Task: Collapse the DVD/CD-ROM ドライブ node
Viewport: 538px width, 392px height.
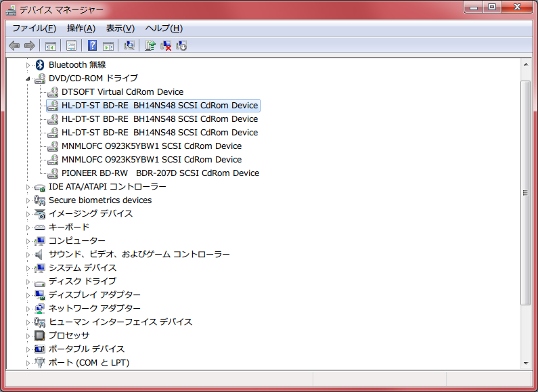Action: (28, 79)
